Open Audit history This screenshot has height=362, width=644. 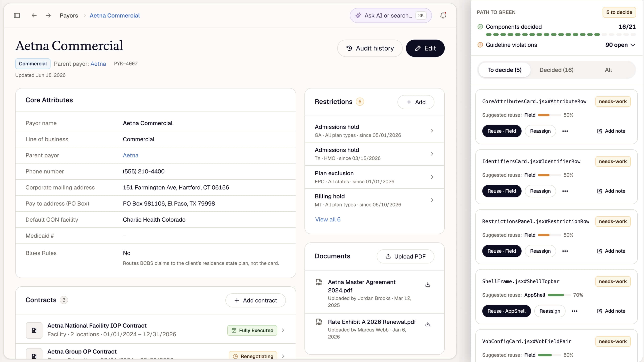370,48
